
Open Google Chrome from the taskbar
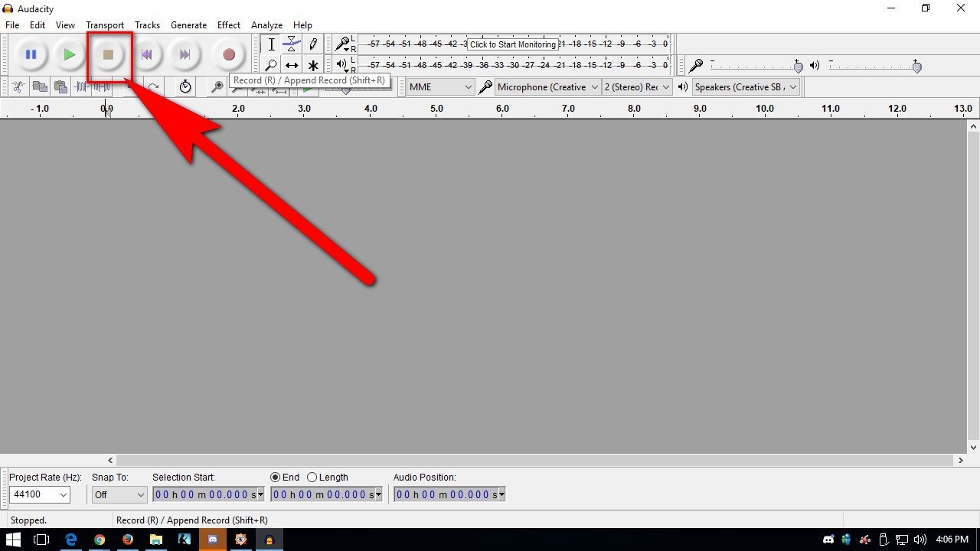100,540
